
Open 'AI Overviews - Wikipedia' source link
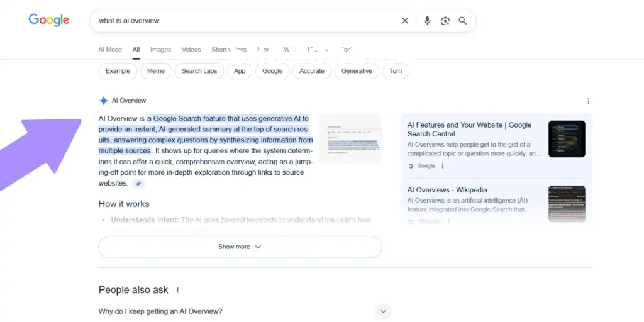point(447,190)
